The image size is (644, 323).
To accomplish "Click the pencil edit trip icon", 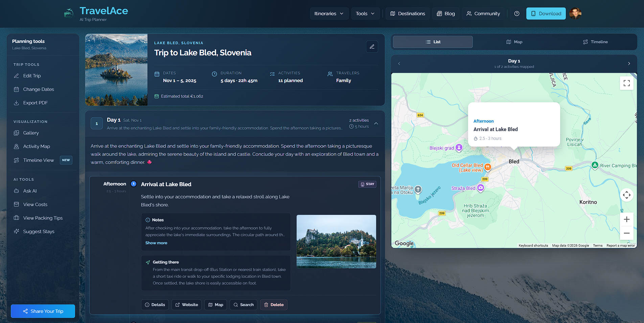I will point(372,47).
